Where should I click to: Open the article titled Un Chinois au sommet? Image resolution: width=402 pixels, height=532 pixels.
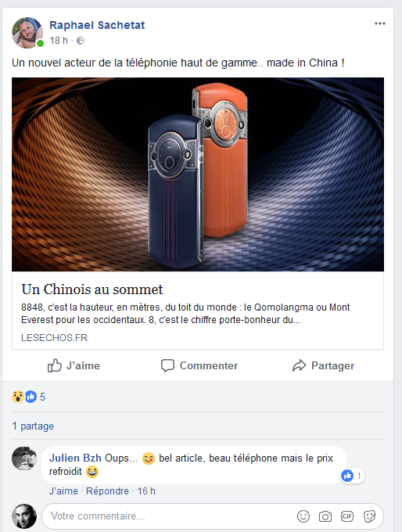coord(92,289)
